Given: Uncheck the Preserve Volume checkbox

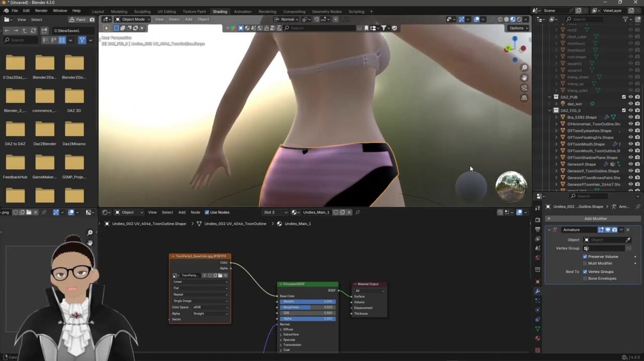Looking at the screenshot, I should (x=585, y=256).
